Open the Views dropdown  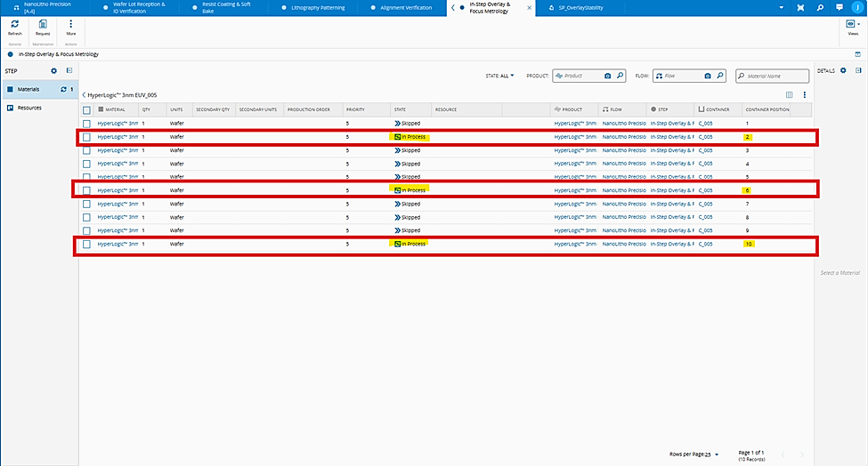click(x=853, y=26)
